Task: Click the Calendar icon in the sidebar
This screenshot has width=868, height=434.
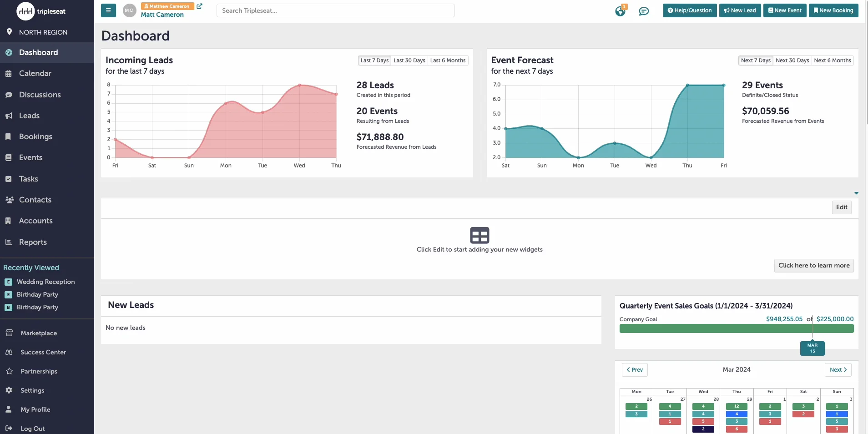Action: pyautogui.click(x=9, y=73)
